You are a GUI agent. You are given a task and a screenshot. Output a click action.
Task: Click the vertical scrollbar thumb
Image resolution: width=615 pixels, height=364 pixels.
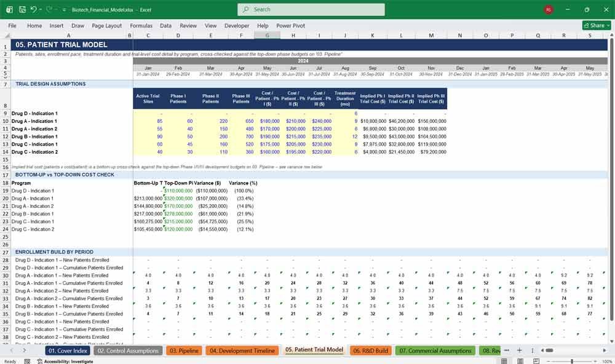[x=611, y=178]
